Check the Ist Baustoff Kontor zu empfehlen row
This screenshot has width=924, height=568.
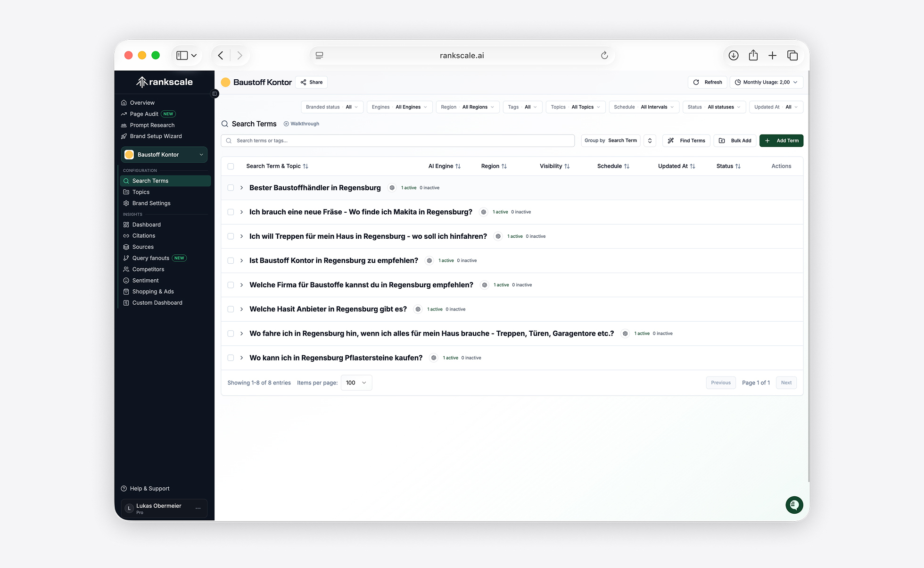tap(231, 260)
